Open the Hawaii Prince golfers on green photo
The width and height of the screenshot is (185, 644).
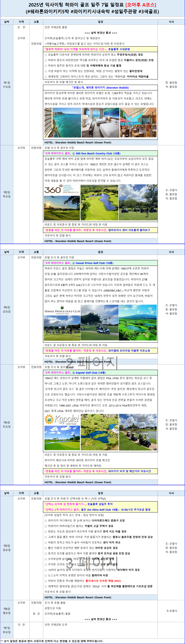[x=62, y=328]
